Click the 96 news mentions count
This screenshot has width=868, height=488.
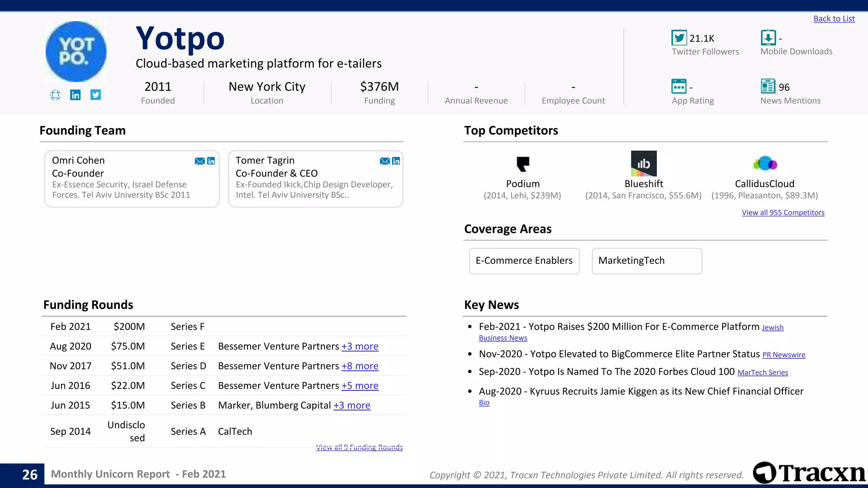point(784,87)
